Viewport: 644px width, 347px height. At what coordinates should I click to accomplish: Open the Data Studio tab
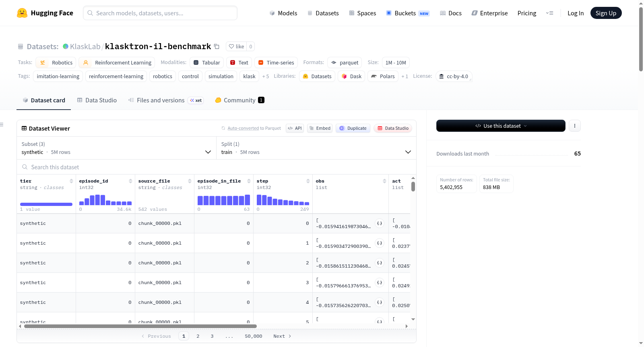[x=97, y=100]
